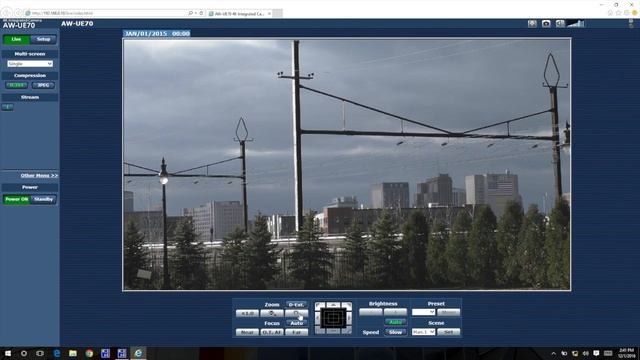Screen dimensions: 640x360
Task: Open the Multi-screen Single dropdown
Action: [x=30, y=64]
